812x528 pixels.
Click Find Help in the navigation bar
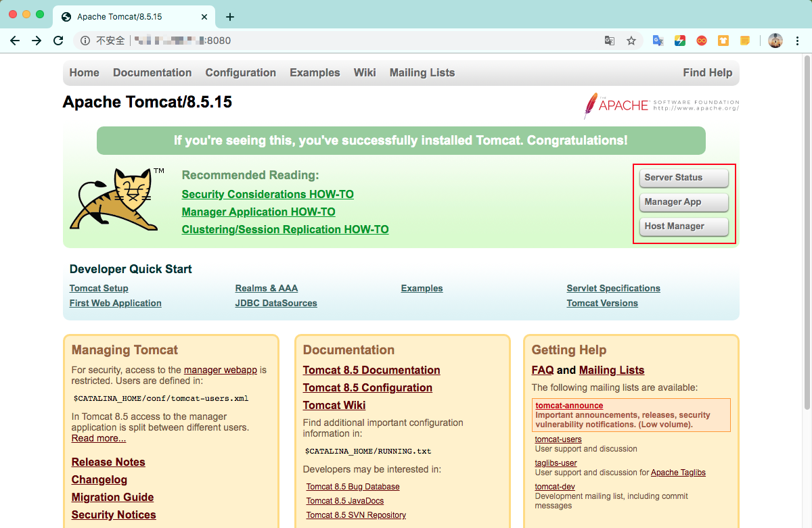708,73
